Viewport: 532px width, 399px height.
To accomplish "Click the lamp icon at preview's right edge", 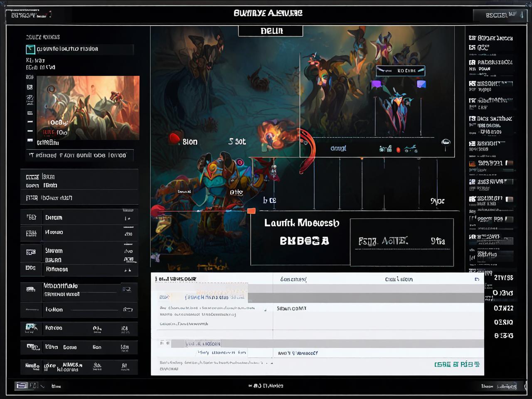I will [x=446, y=143].
